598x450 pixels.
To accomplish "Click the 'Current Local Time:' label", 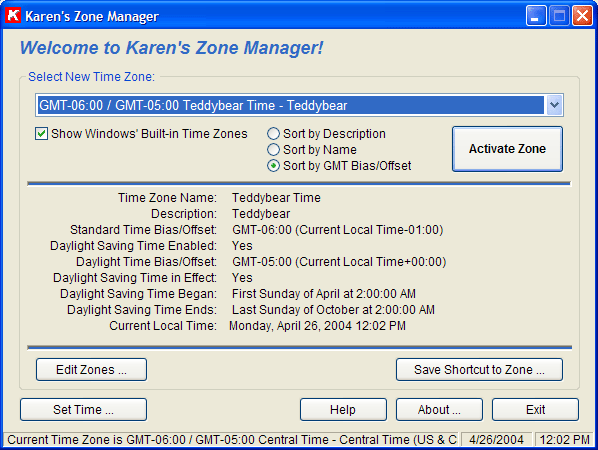I will [163, 326].
